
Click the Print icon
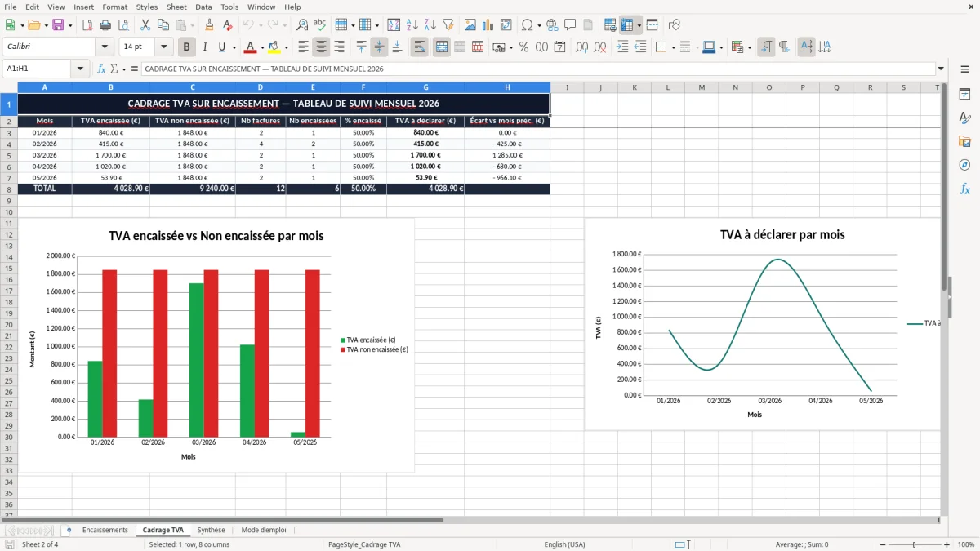pyautogui.click(x=104, y=25)
